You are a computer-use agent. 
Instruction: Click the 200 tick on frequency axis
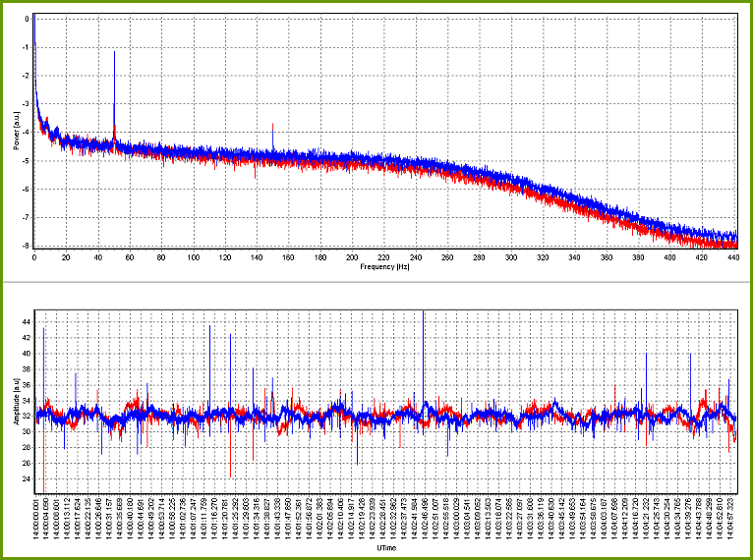pyautogui.click(x=353, y=257)
